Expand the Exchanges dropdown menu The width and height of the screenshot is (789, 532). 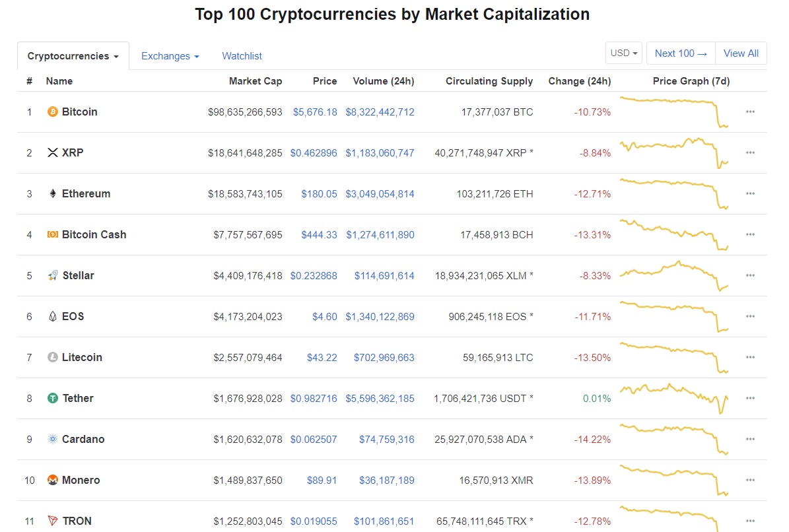[x=170, y=57]
